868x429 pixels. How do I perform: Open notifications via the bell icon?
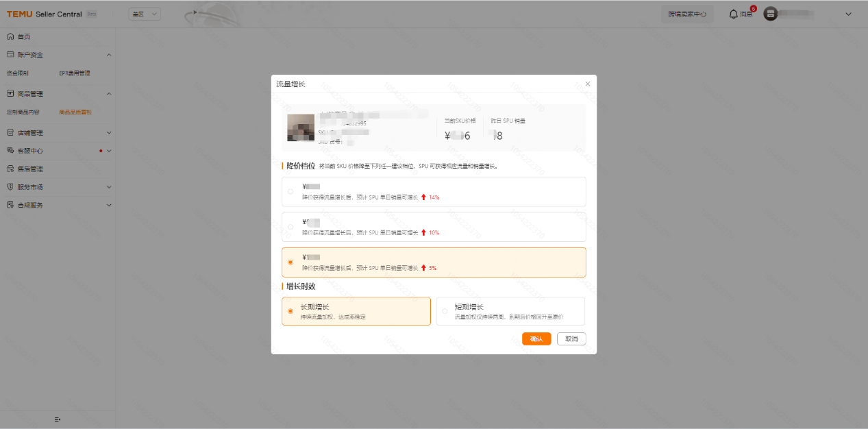pyautogui.click(x=734, y=14)
